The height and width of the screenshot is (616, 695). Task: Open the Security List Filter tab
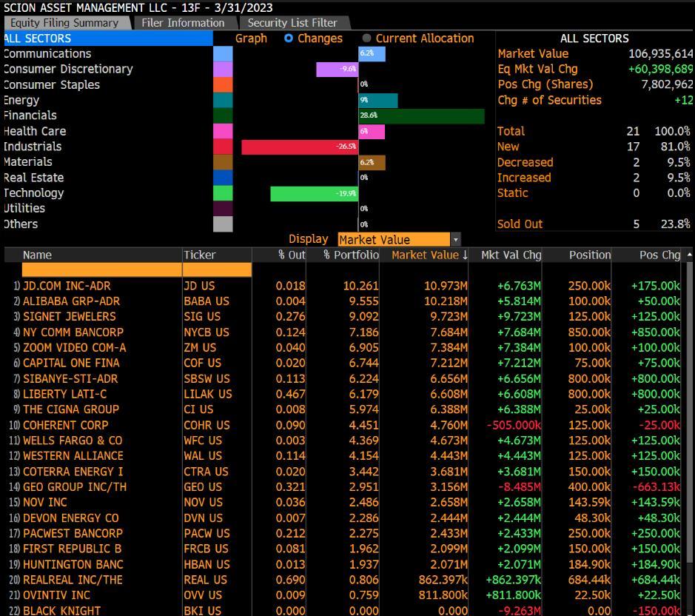tap(292, 23)
